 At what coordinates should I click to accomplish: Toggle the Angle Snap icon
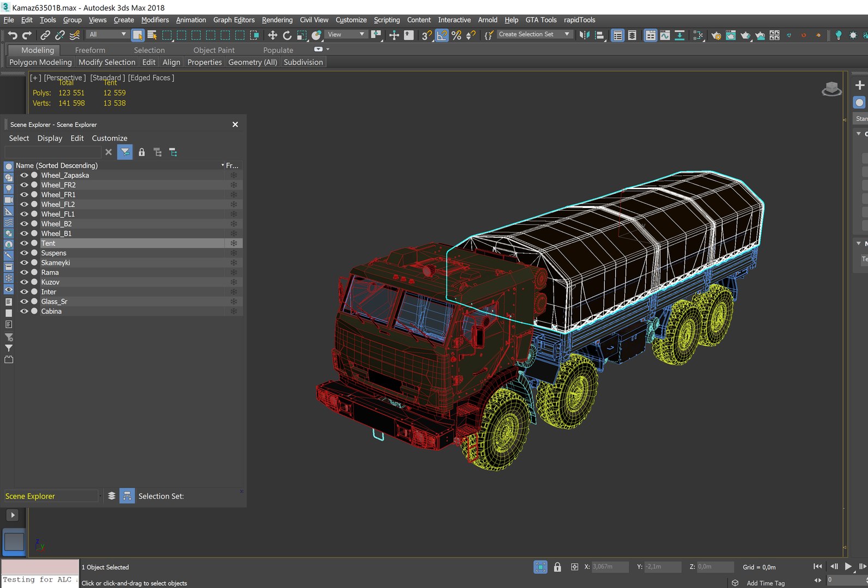[442, 35]
